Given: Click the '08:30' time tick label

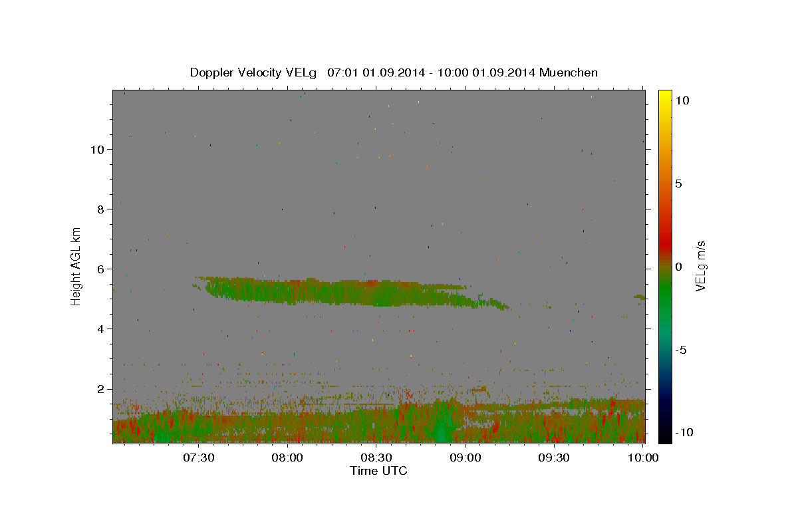Looking at the screenshot, I should [x=376, y=458].
